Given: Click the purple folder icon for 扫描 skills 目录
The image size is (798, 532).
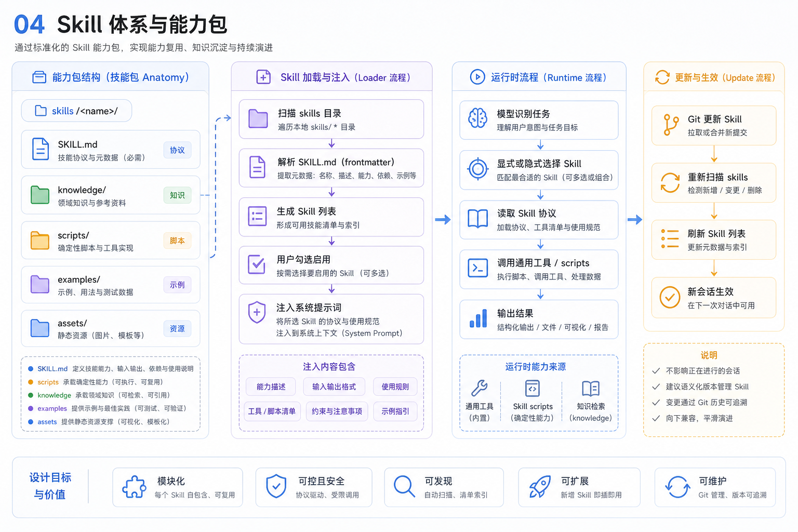Looking at the screenshot, I should (x=258, y=118).
